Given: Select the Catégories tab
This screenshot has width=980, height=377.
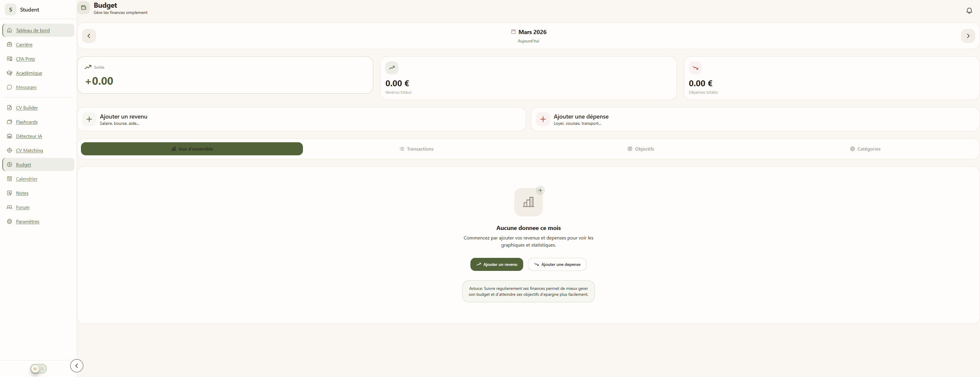Looking at the screenshot, I should click(x=865, y=149).
